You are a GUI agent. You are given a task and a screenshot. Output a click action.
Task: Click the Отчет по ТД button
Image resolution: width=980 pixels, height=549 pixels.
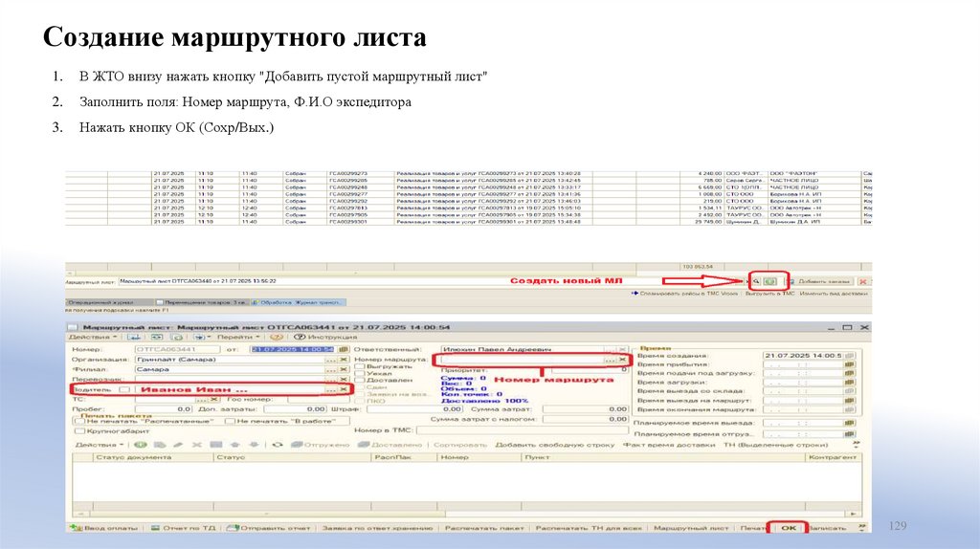pyautogui.click(x=184, y=528)
